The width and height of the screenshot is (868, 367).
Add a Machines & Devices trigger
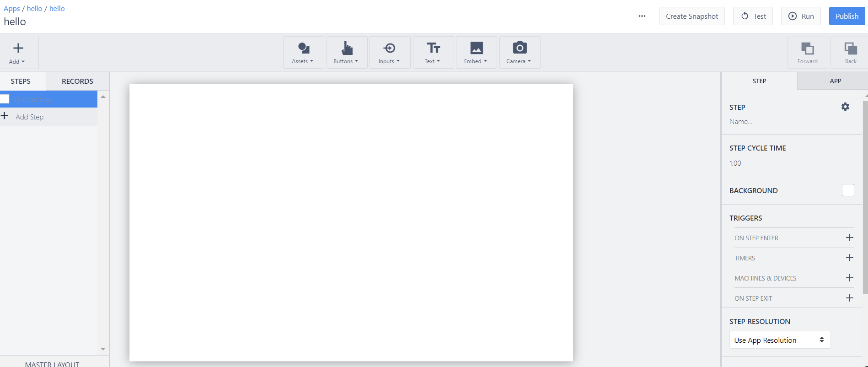click(849, 278)
